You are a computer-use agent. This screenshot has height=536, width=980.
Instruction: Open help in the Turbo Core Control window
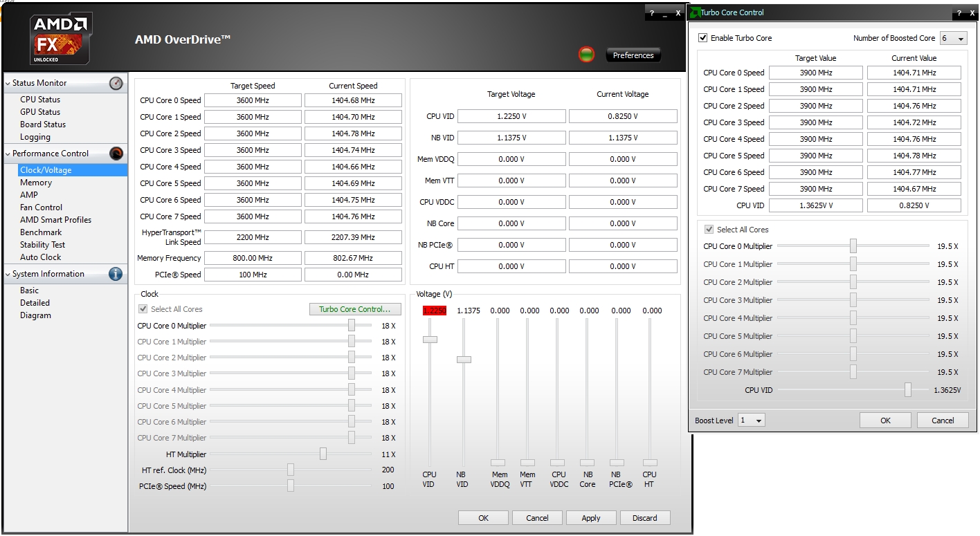pyautogui.click(x=960, y=12)
